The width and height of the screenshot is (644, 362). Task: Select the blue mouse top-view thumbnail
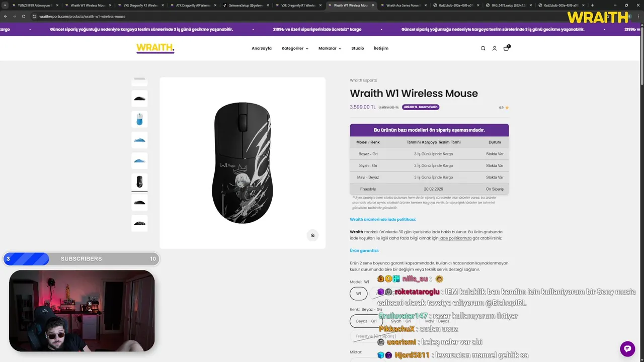139,119
